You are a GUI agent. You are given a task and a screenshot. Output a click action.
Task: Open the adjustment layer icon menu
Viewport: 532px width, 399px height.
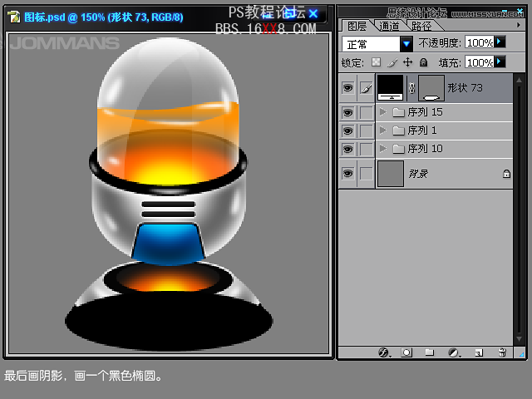tap(454, 352)
